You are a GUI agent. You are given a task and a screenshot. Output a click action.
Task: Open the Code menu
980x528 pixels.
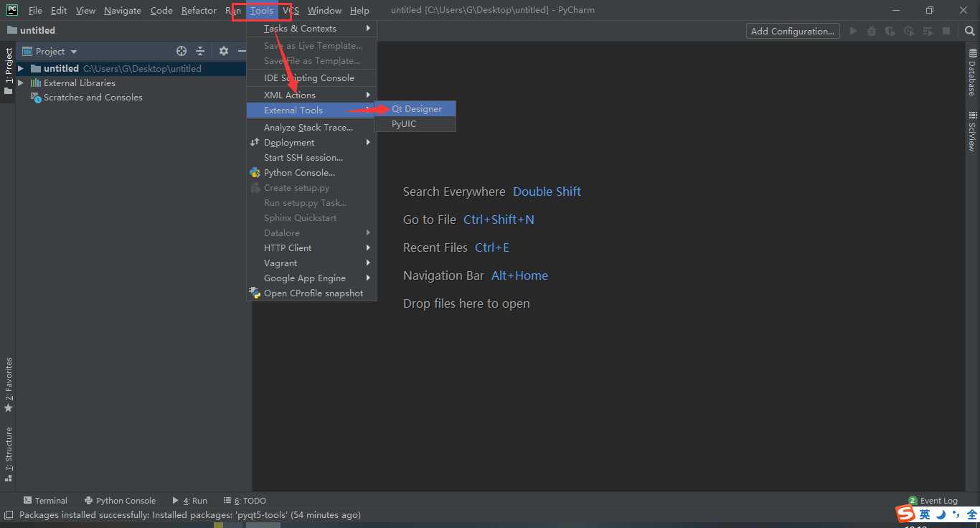point(161,11)
